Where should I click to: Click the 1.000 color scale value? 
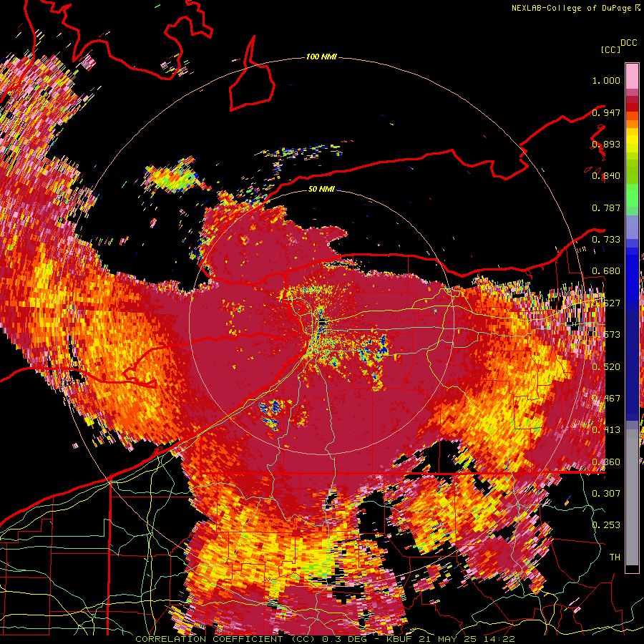[x=606, y=80]
